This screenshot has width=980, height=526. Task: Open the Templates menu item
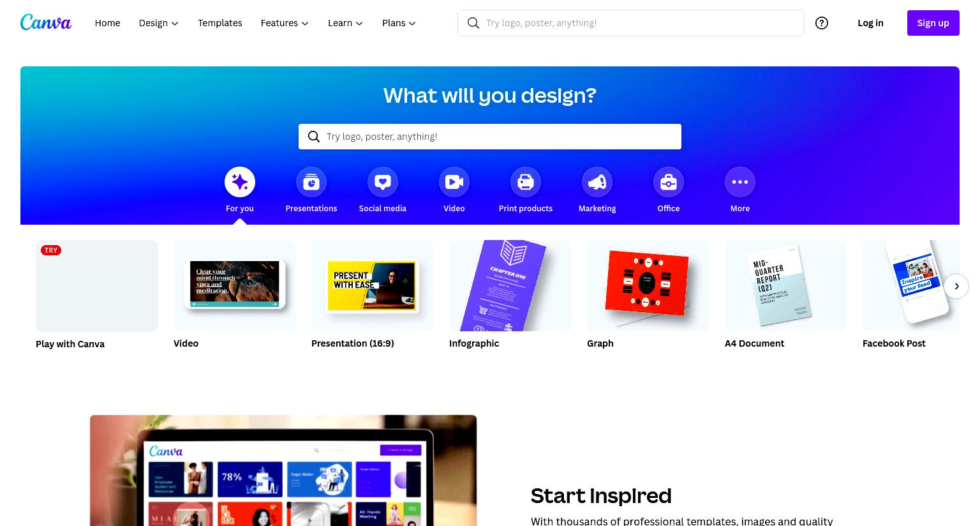(x=220, y=23)
